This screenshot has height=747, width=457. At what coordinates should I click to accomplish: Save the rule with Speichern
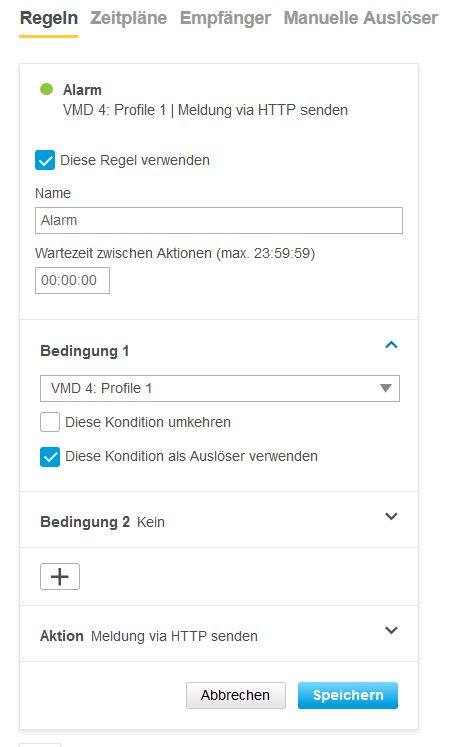pyautogui.click(x=348, y=695)
